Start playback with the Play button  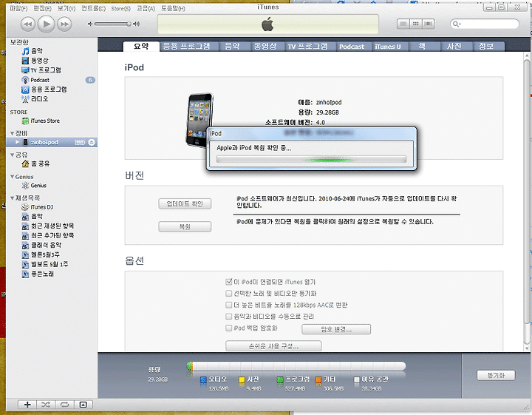pos(46,24)
